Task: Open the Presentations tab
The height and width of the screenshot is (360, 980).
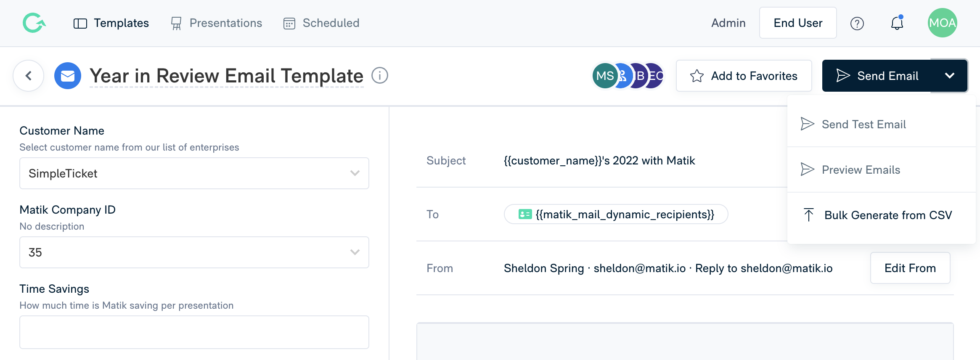Action: tap(217, 23)
